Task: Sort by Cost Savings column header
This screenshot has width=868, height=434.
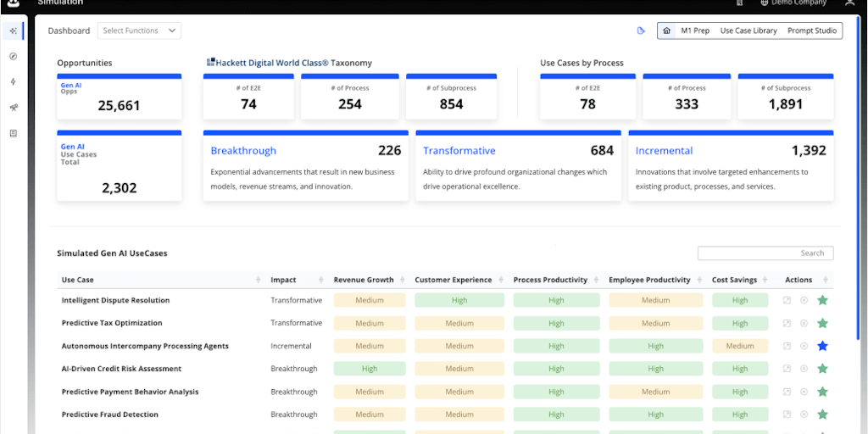Action: pyautogui.click(x=739, y=280)
